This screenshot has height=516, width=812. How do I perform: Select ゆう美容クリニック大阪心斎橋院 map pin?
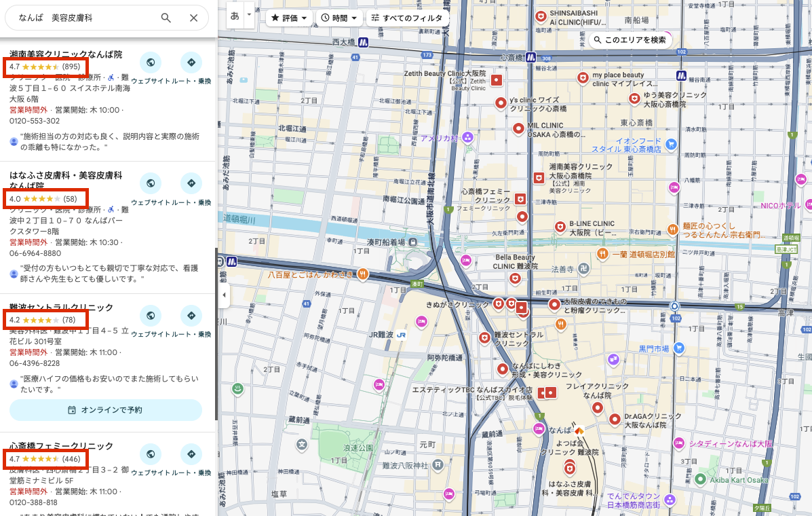(634, 98)
